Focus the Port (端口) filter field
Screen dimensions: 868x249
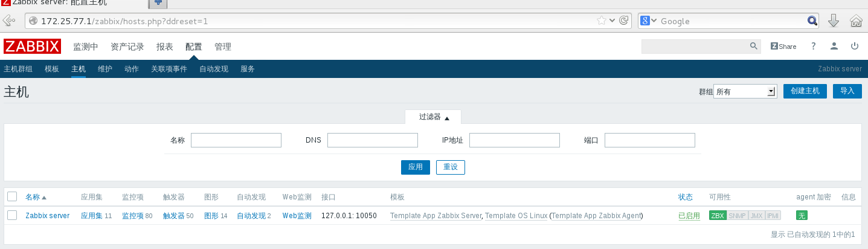(650, 140)
